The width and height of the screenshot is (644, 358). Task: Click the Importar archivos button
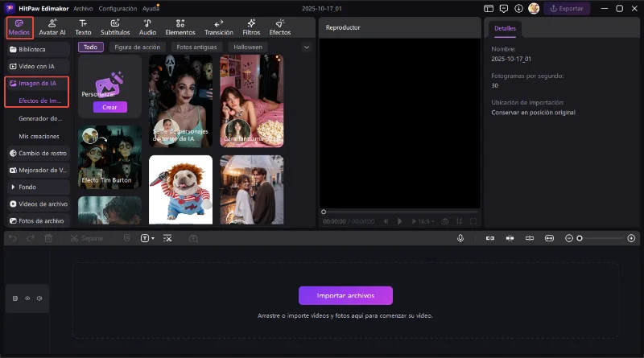345,295
